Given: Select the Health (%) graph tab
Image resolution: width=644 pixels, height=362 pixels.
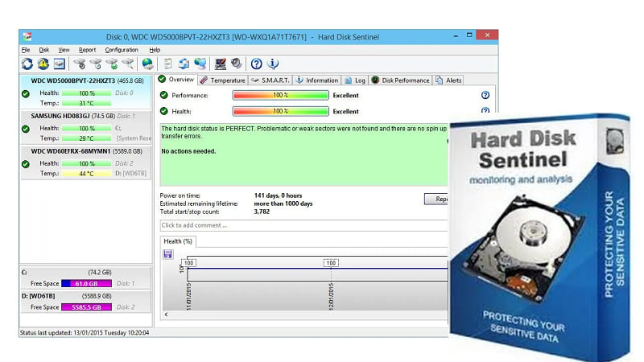Looking at the screenshot, I should [x=178, y=241].
